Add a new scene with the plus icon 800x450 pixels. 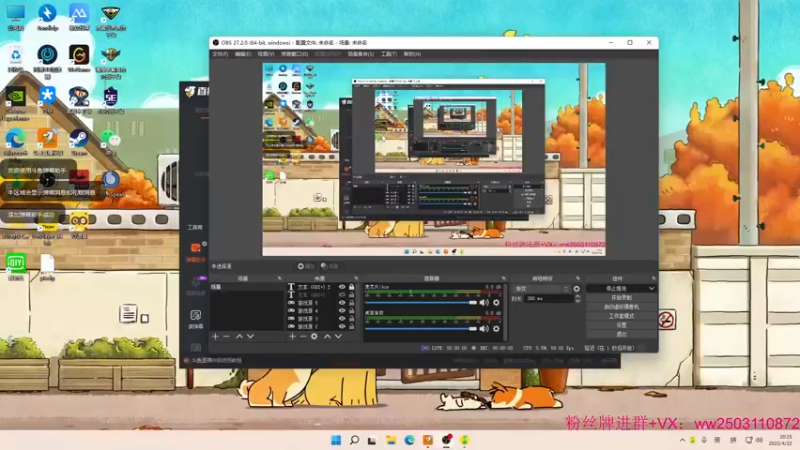click(x=215, y=337)
